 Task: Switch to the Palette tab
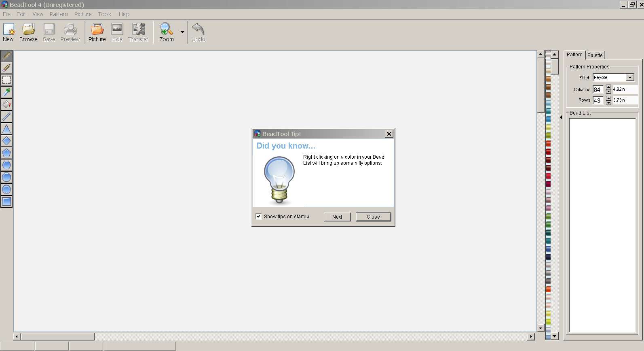tap(595, 55)
